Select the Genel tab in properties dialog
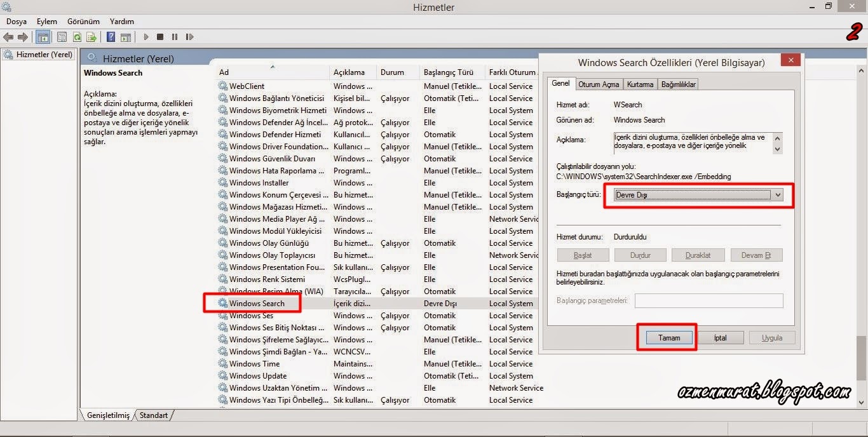This screenshot has width=868, height=437. point(560,83)
